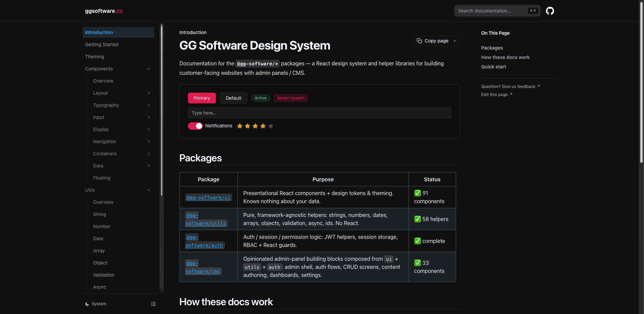Jump to Quick start section
This screenshot has width=644, height=314.
pos(493,67)
